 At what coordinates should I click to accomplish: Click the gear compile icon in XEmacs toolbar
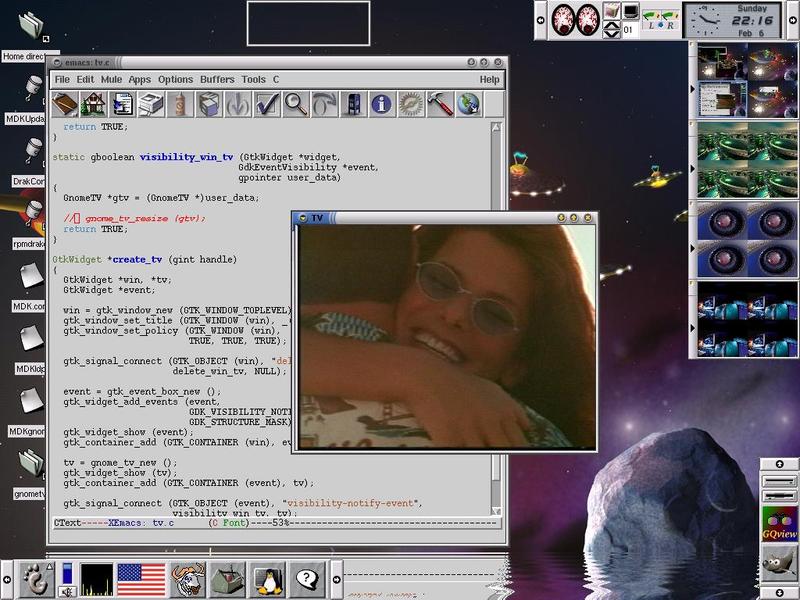(x=411, y=104)
